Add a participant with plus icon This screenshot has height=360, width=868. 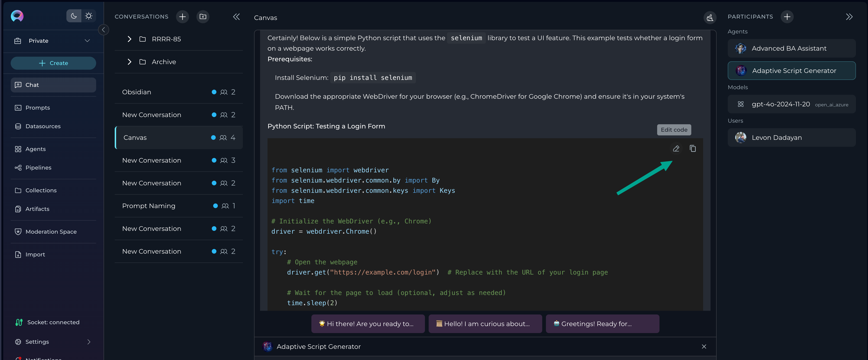tap(787, 16)
